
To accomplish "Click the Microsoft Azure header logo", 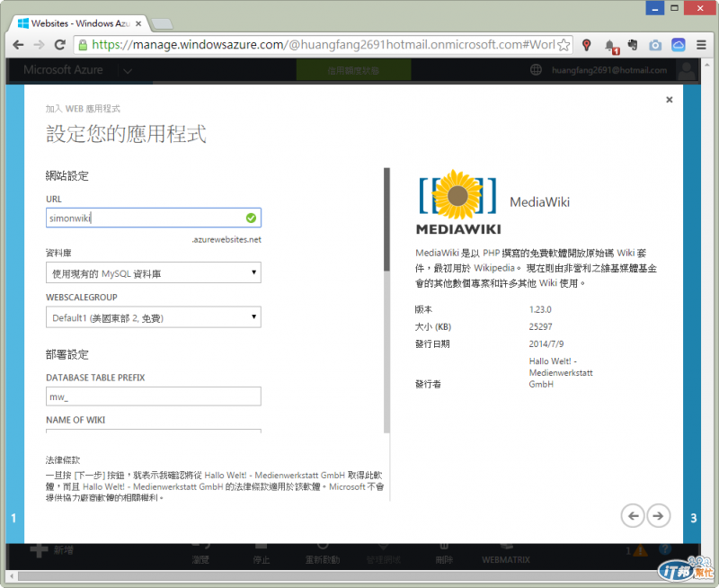I will coord(63,70).
